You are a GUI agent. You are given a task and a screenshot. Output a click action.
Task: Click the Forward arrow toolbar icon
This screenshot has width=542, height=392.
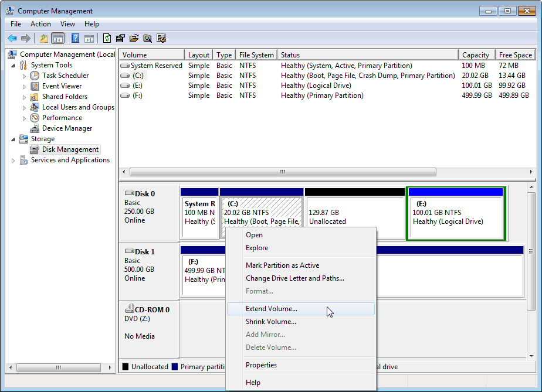pyautogui.click(x=26, y=38)
